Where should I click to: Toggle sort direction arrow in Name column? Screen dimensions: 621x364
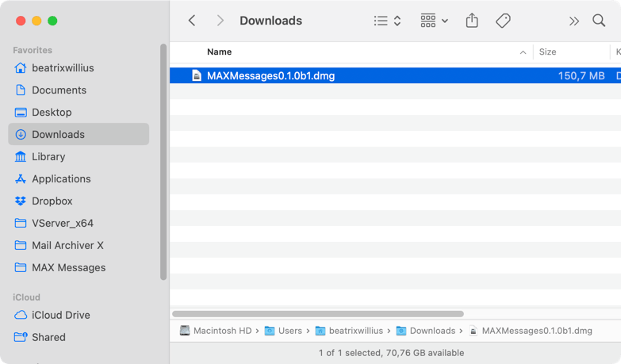[x=523, y=52]
